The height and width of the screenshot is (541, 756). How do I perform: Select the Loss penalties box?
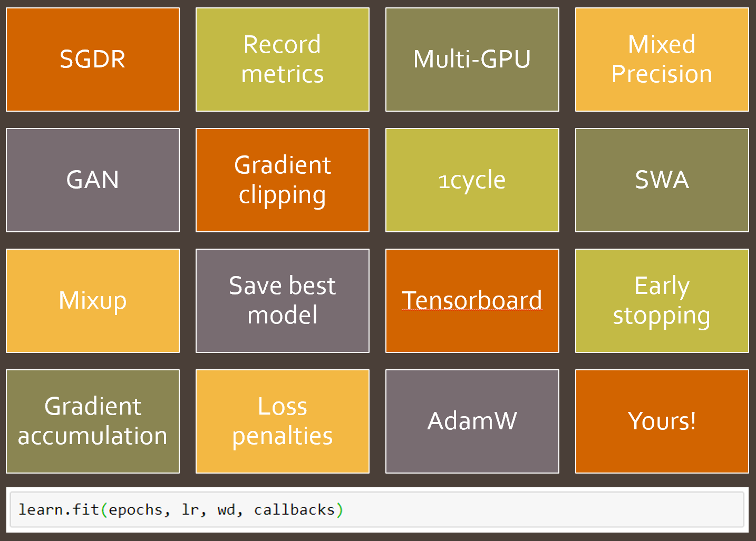point(283,421)
